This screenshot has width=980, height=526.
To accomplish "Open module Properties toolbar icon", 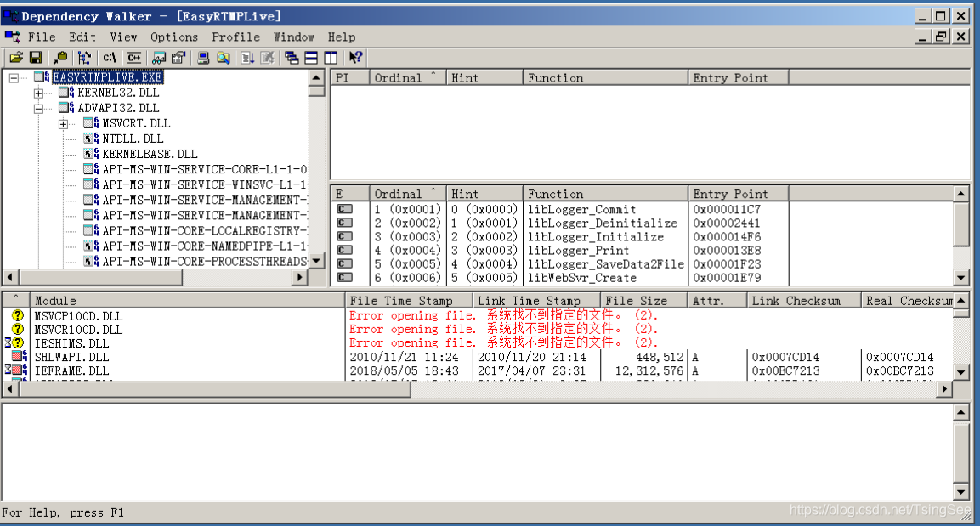I will [178, 58].
